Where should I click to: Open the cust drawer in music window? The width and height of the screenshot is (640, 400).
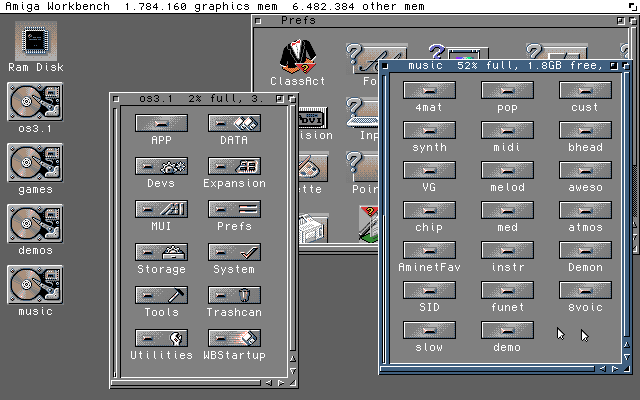[585, 90]
